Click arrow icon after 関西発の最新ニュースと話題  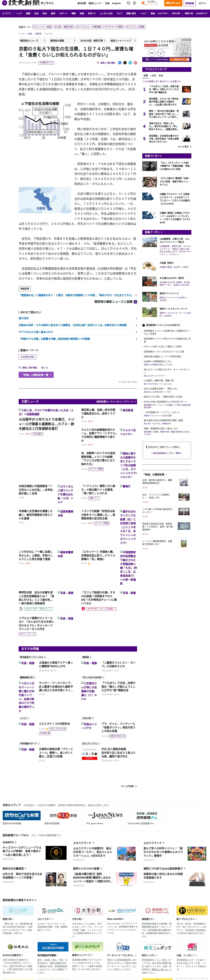135,302
